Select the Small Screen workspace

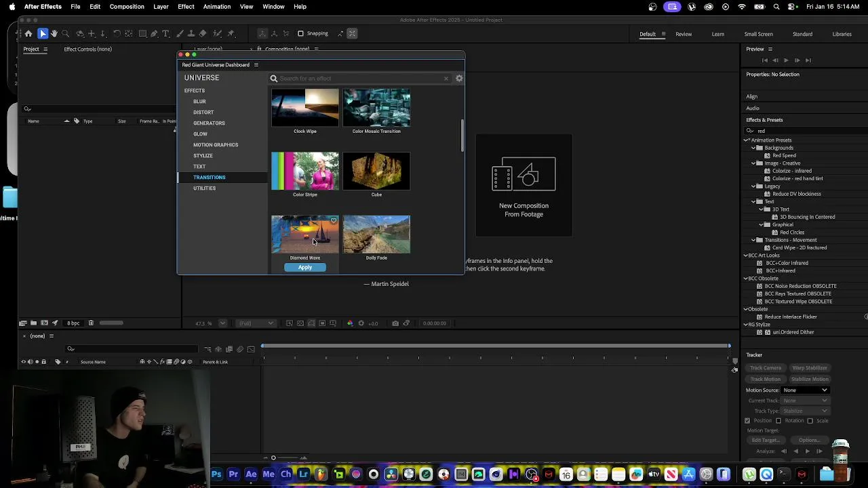click(758, 34)
